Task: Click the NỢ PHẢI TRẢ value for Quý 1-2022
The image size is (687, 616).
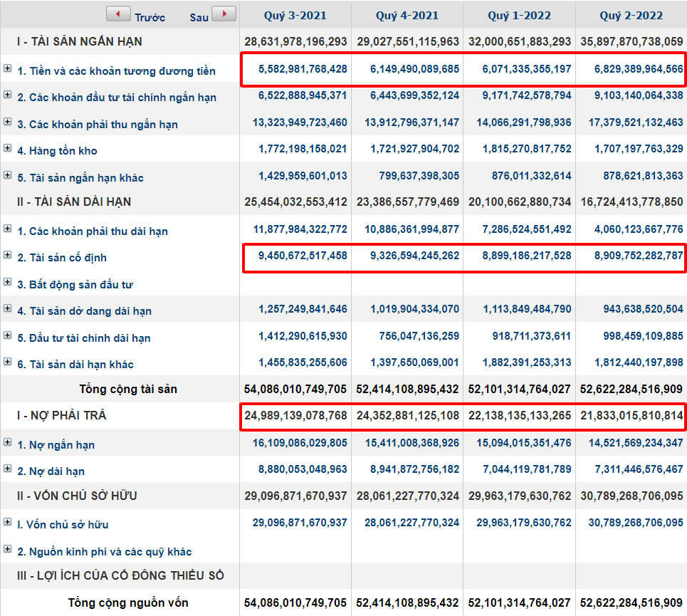Action: 520,415
